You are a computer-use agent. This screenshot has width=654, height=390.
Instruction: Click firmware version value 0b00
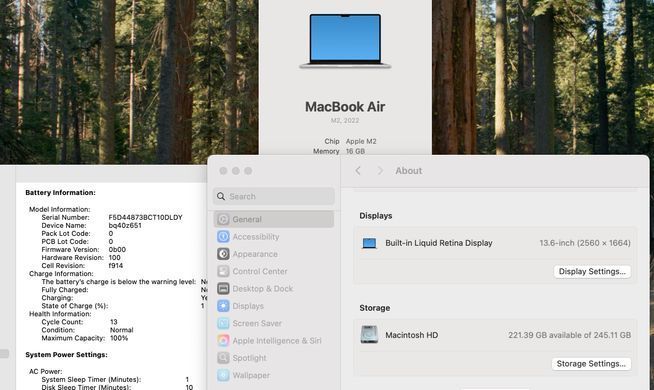[x=117, y=249]
